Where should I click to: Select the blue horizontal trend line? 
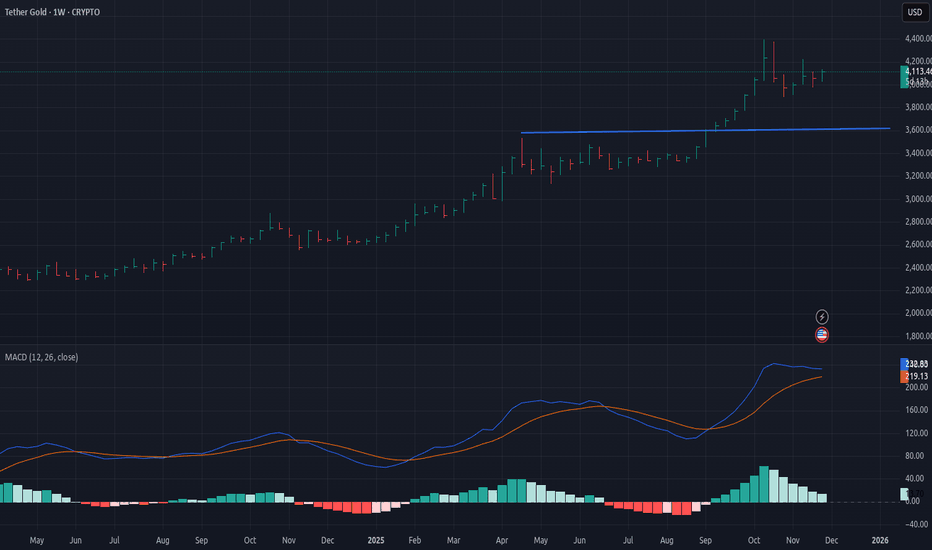click(x=700, y=130)
